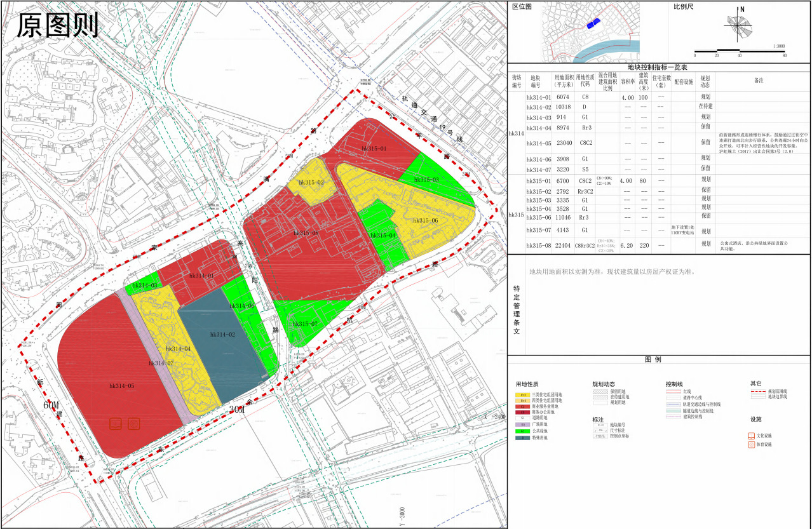812x529 pixels.
Task: Click the 容积率 column header
Action: tap(627, 81)
